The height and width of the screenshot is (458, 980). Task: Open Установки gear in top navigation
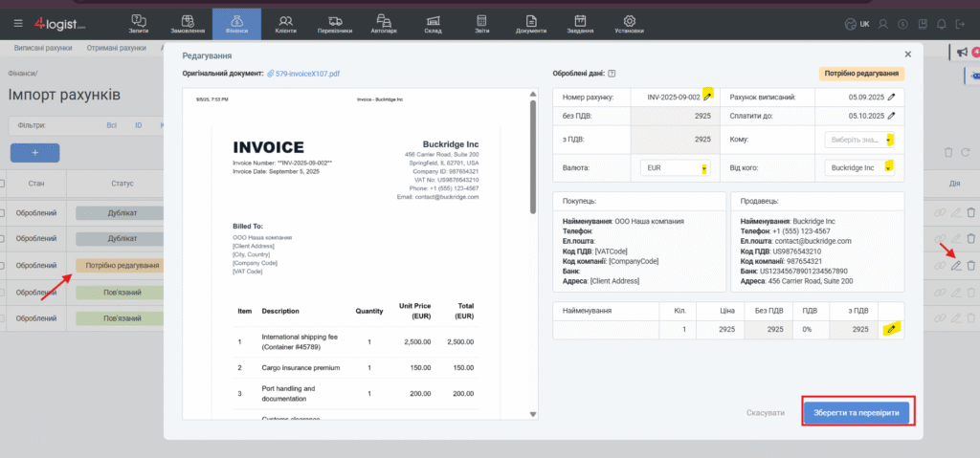tap(629, 24)
